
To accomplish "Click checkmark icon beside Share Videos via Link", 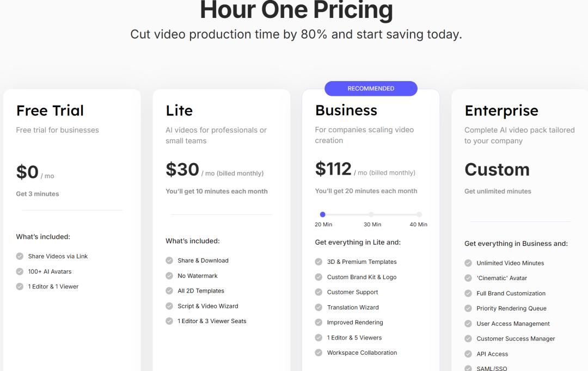I will [x=20, y=256].
